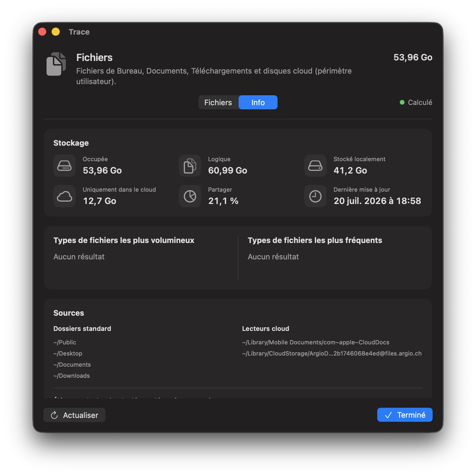Click Aucun résultat under plus fréquents
The height and width of the screenshot is (476, 476).
pos(273,257)
